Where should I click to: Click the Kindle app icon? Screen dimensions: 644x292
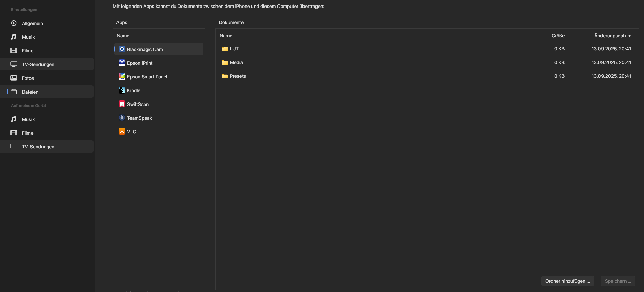[122, 90]
